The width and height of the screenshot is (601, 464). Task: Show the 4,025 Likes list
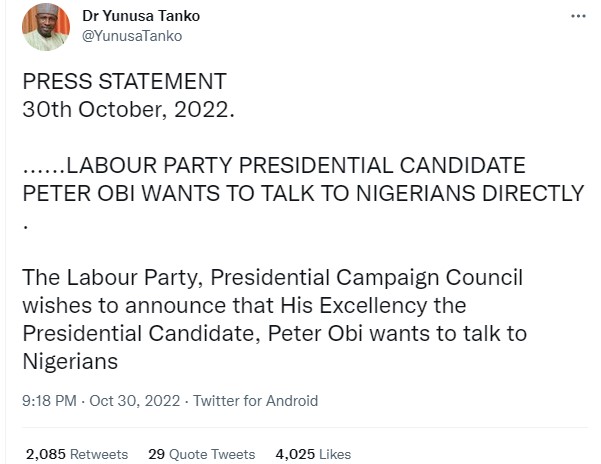(x=312, y=454)
